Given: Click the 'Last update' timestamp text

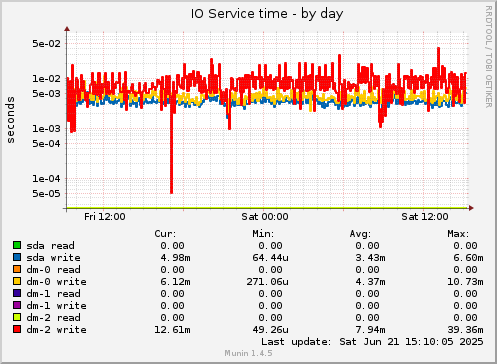Looking at the screenshot, I should (372, 342).
